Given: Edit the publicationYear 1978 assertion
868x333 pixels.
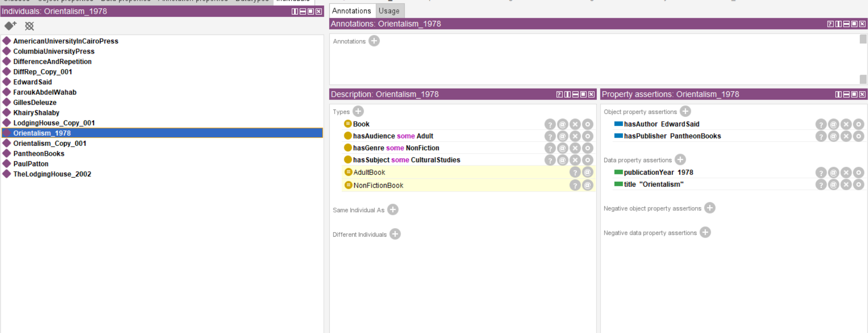Looking at the screenshot, I should click(x=858, y=172).
